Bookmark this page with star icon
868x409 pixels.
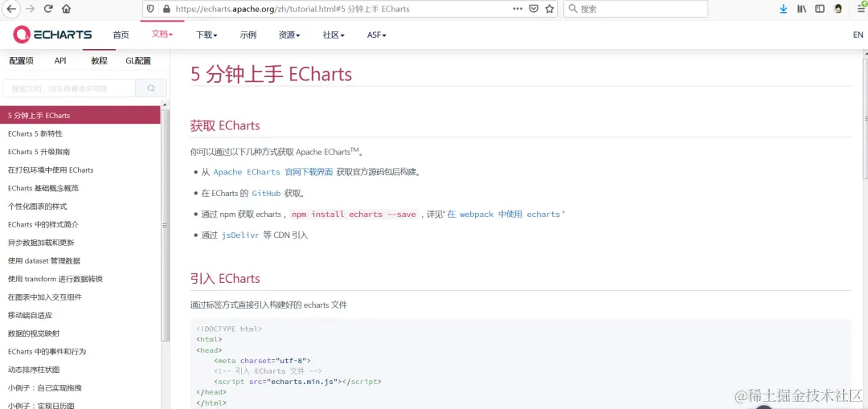(549, 9)
